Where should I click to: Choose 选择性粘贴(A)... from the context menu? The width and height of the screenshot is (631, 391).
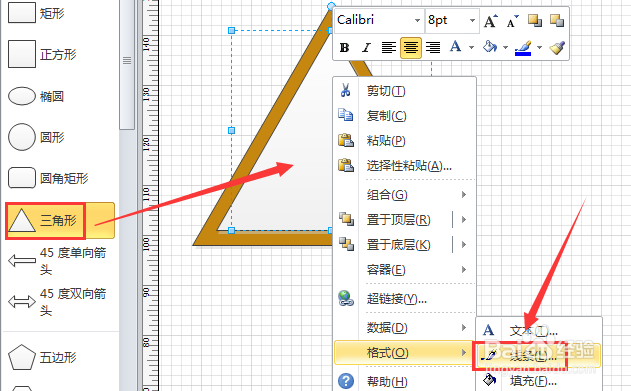(405, 166)
